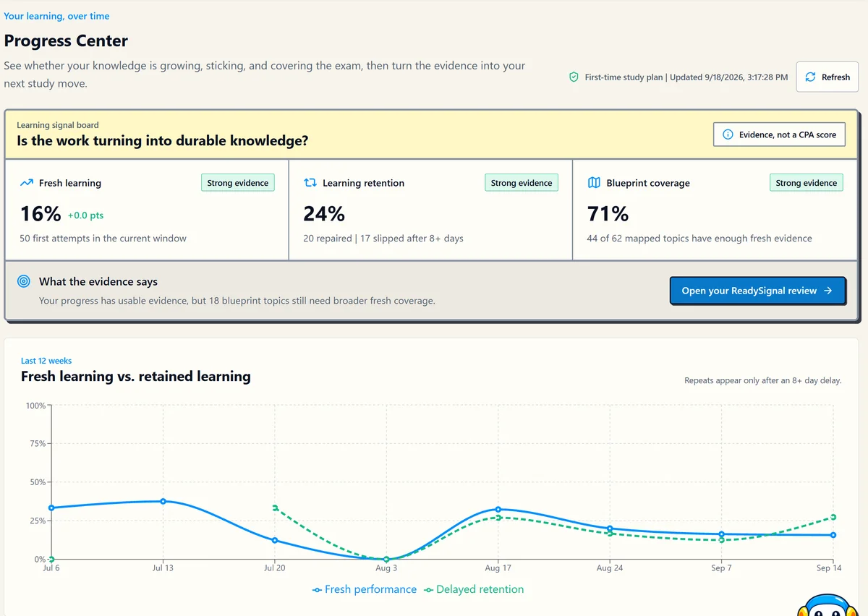Click the Fresh performance data point at Aug 17
The height and width of the screenshot is (616, 868).
(498, 509)
